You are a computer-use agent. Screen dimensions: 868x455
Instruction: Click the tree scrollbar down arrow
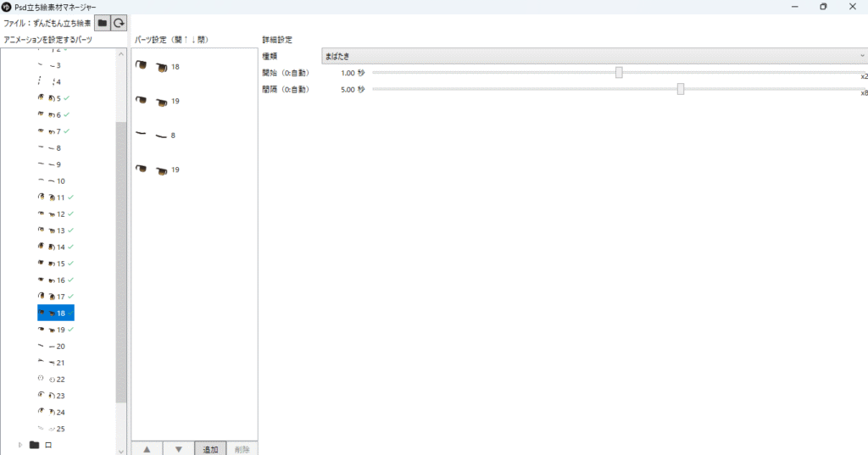pos(121,450)
